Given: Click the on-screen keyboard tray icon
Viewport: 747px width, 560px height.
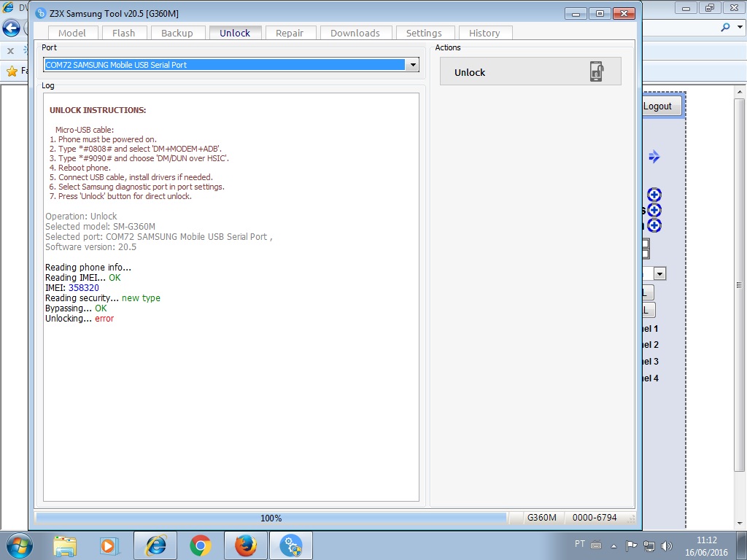Looking at the screenshot, I should [x=596, y=545].
